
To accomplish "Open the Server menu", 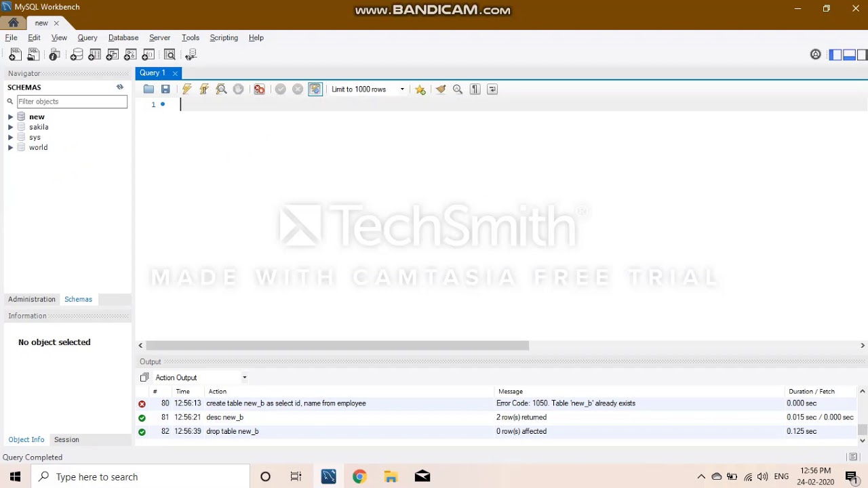I will [159, 38].
